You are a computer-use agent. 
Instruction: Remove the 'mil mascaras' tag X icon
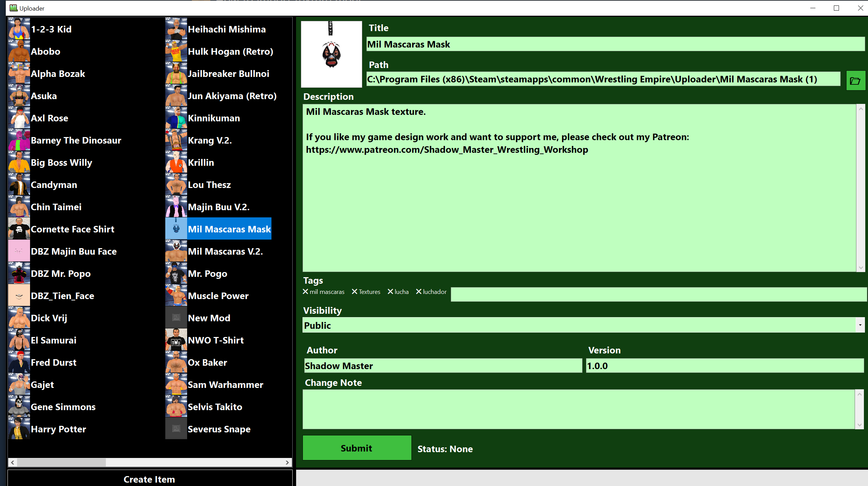coord(306,292)
